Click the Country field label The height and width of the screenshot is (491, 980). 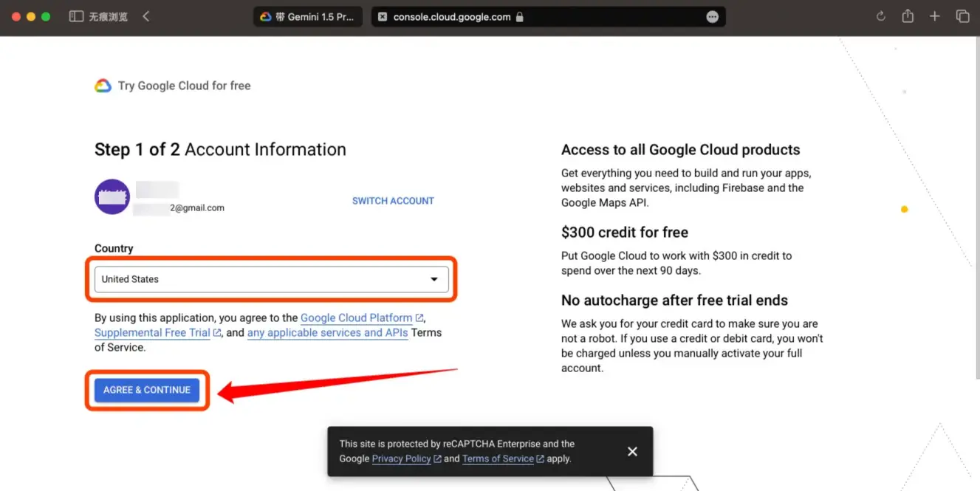114,249
